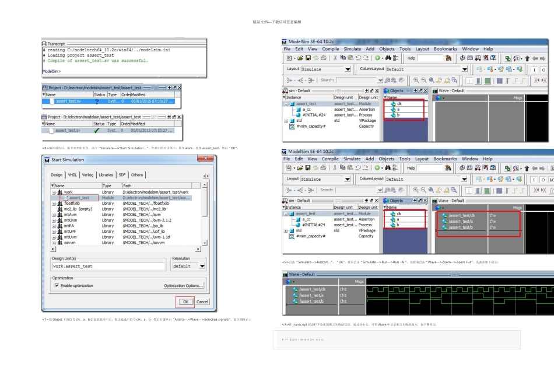
Task: Click the Design Unit(s) text field
Action: [108, 266]
